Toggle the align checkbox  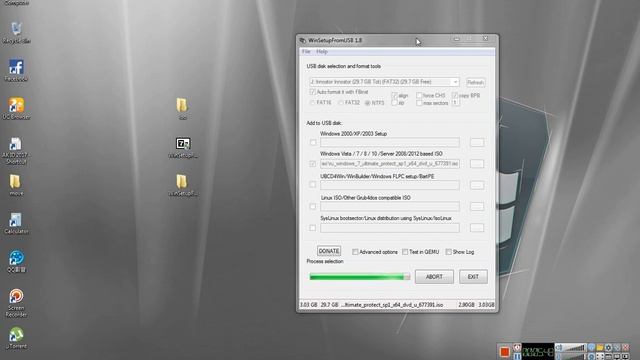click(x=394, y=96)
